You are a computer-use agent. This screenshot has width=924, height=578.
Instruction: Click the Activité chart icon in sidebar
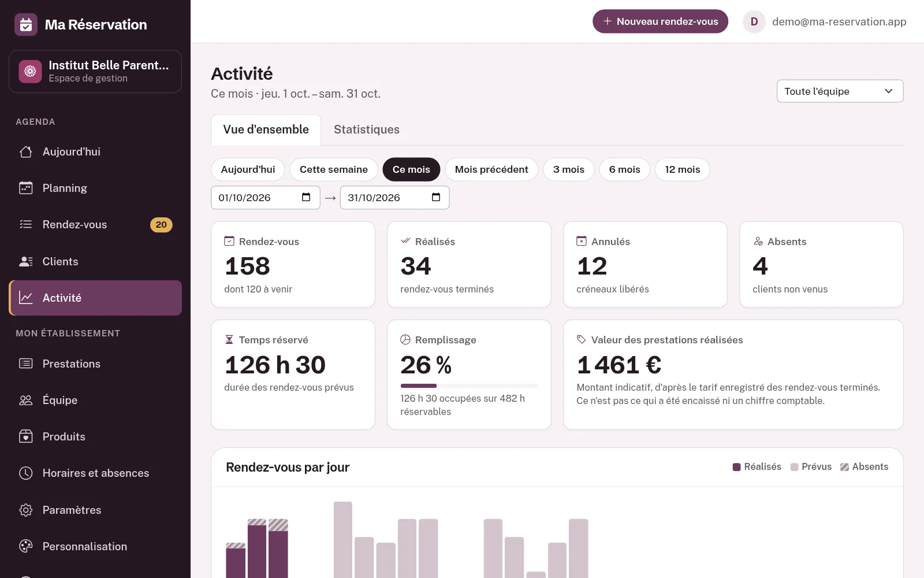[x=26, y=298]
